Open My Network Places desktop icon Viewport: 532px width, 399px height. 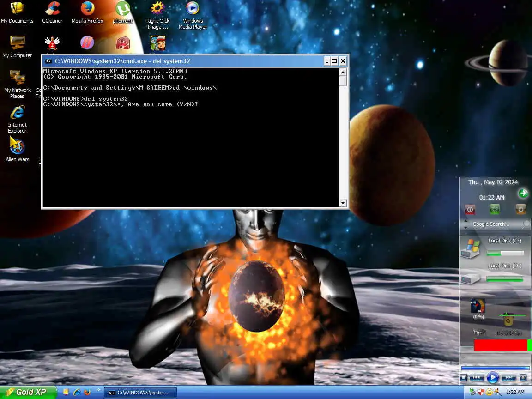(17, 84)
